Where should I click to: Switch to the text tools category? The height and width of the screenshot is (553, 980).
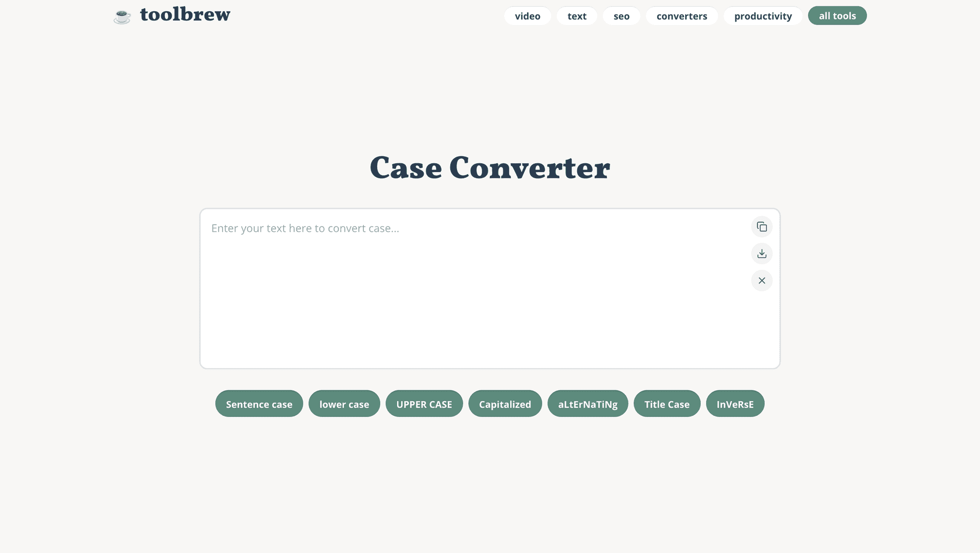(x=577, y=16)
